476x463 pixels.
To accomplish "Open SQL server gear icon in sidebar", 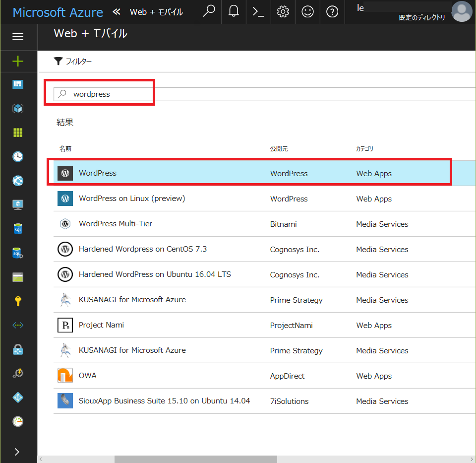I will (18, 253).
